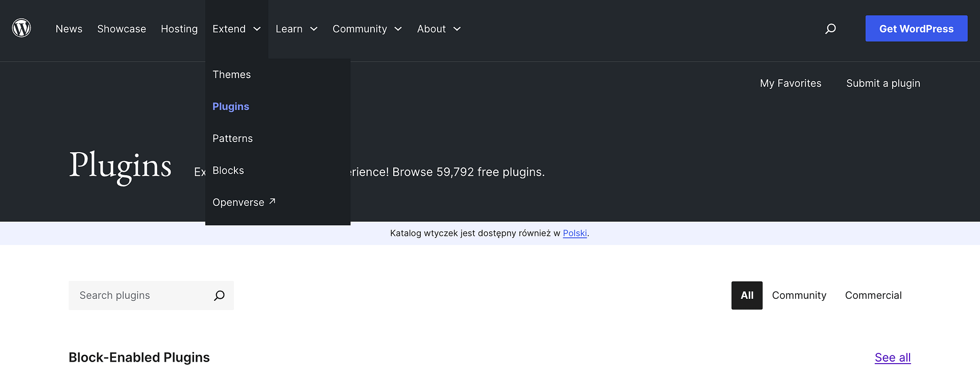Switch filter to Community plugins
Screen dimensions: 980x381
[x=799, y=295]
